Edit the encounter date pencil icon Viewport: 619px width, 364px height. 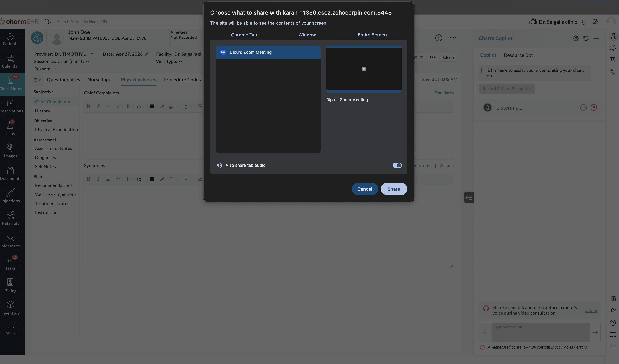pyautogui.click(x=147, y=54)
